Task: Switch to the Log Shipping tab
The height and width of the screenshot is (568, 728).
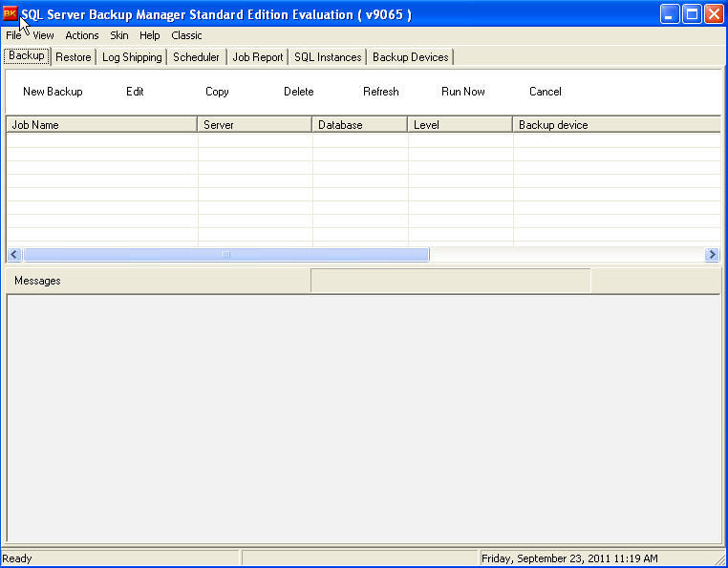Action: coord(132,57)
